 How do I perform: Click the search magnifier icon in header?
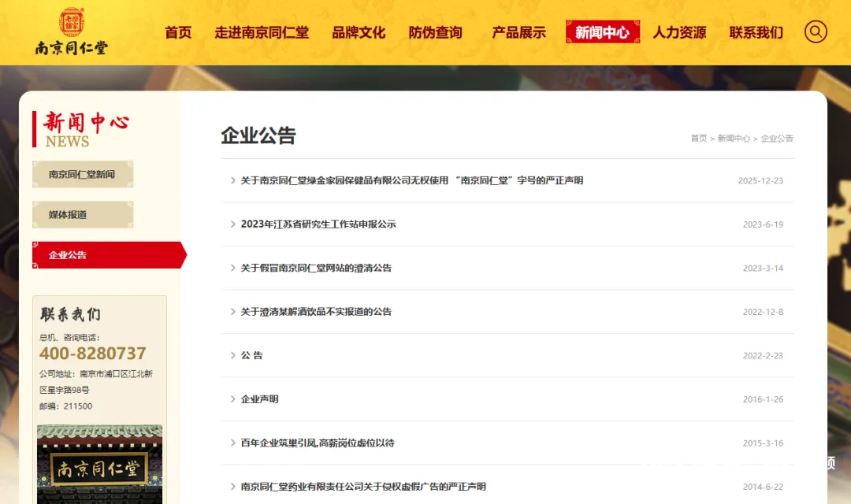coord(816,32)
